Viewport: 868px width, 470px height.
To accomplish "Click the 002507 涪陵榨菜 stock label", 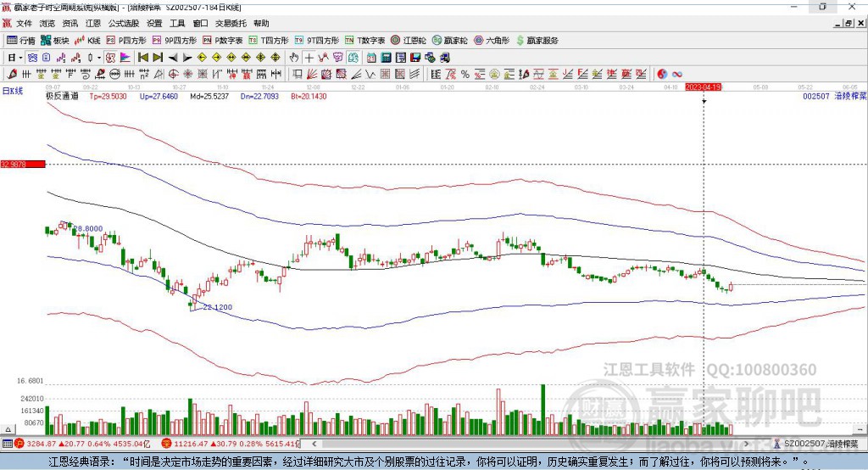I will [x=835, y=96].
